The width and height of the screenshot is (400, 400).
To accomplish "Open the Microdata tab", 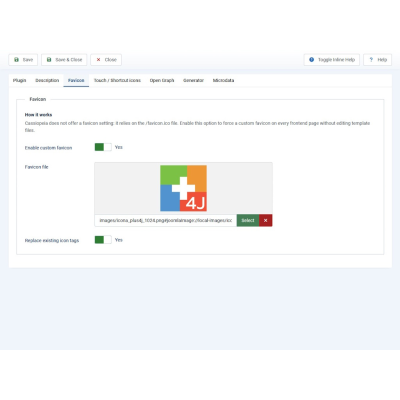I will tap(223, 80).
